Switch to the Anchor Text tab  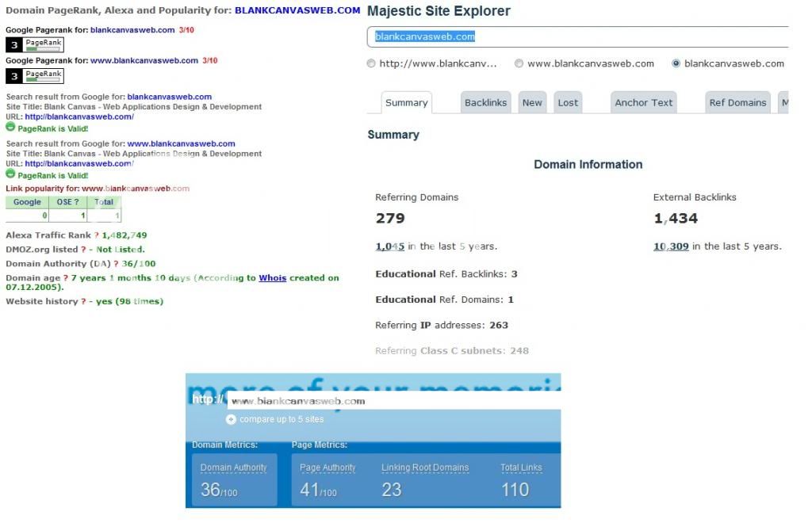[x=644, y=102]
